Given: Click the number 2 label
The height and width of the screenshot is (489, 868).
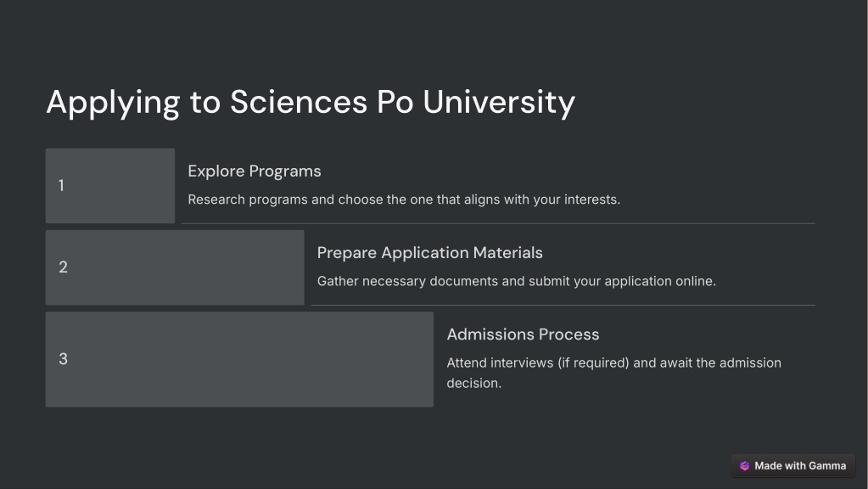Looking at the screenshot, I should [x=63, y=267].
